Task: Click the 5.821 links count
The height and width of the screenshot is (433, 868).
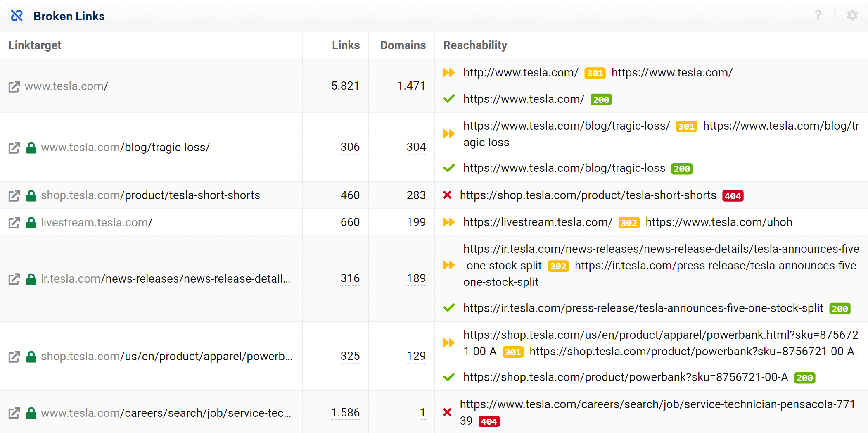Action: click(345, 86)
